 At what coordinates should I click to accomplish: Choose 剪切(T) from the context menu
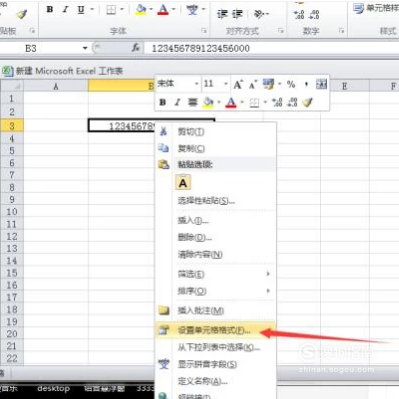(216, 132)
